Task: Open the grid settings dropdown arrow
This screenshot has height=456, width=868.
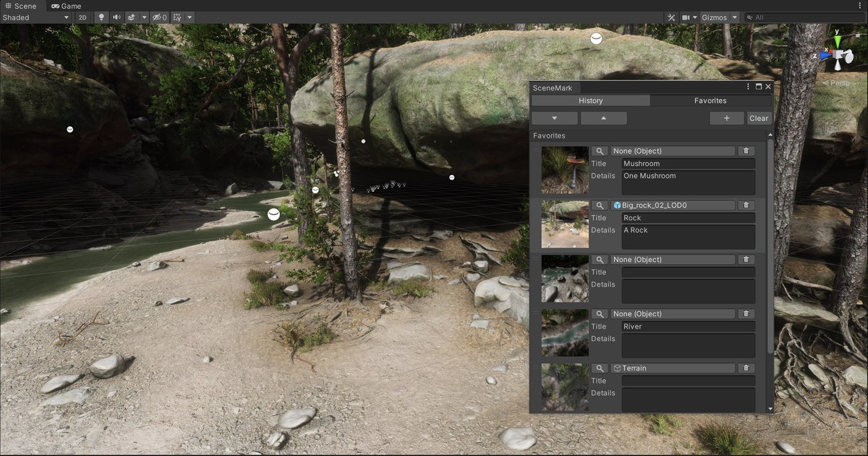Action: pyautogui.click(x=190, y=17)
